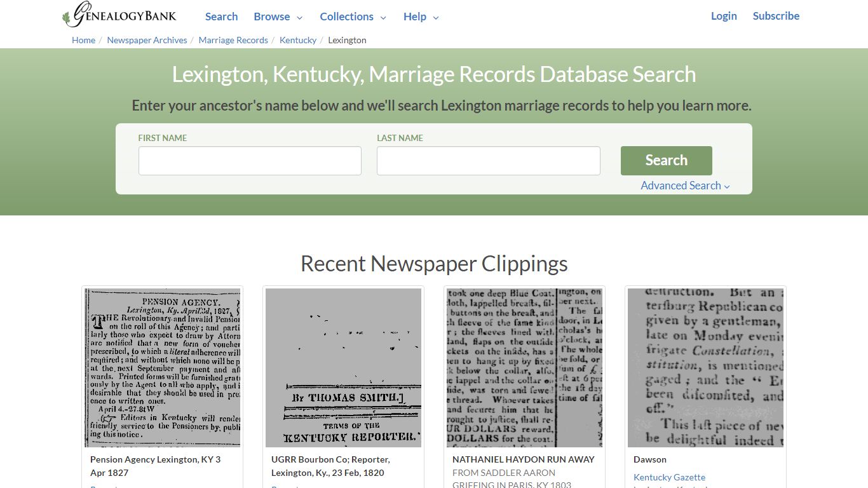The height and width of the screenshot is (488, 868).
Task: Go to the Kentucky breadcrumb
Action: (x=298, y=40)
